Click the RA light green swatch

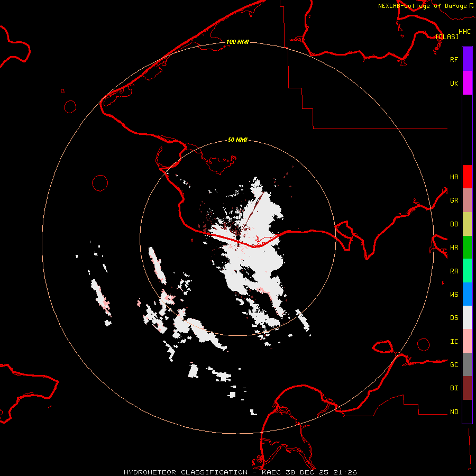click(x=467, y=271)
